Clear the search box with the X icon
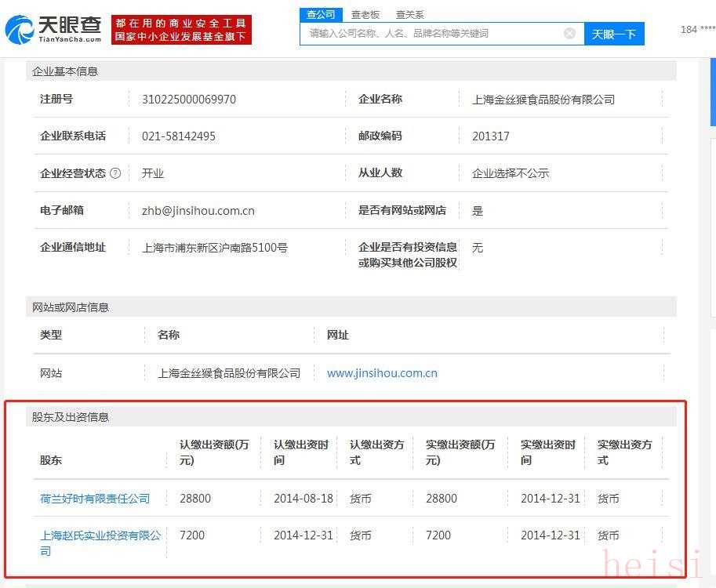 pos(569,34)
